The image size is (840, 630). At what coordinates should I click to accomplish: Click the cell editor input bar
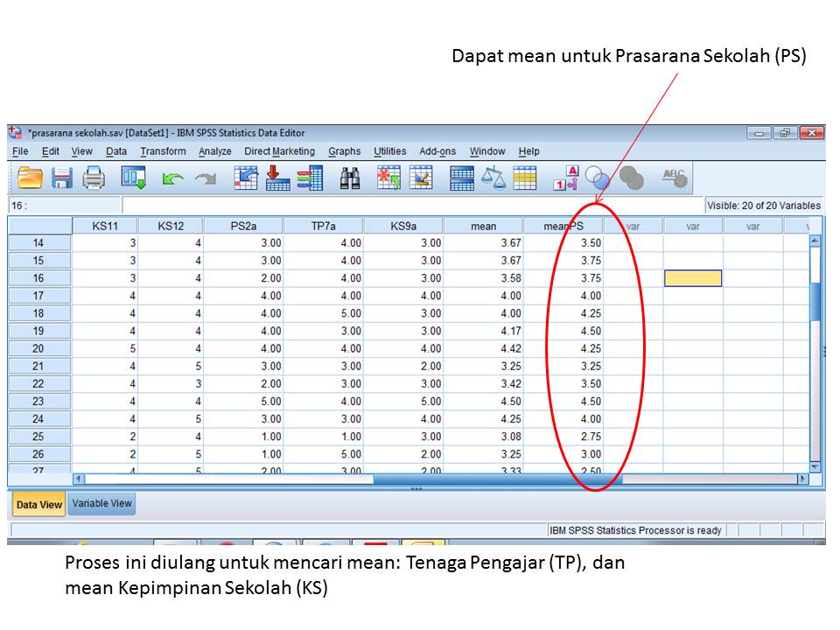pyautogui.click(x=412, y=205)
